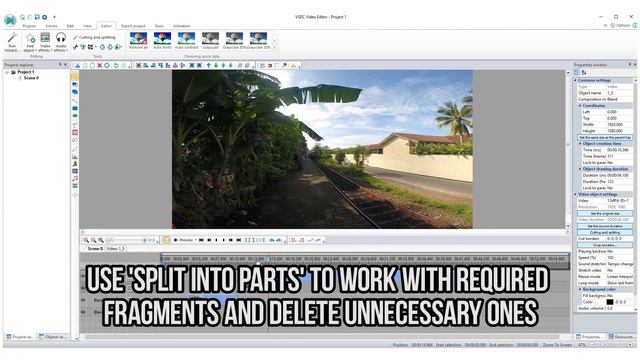
Task: Click the Run Wizard icon
Action: point(12,42)
